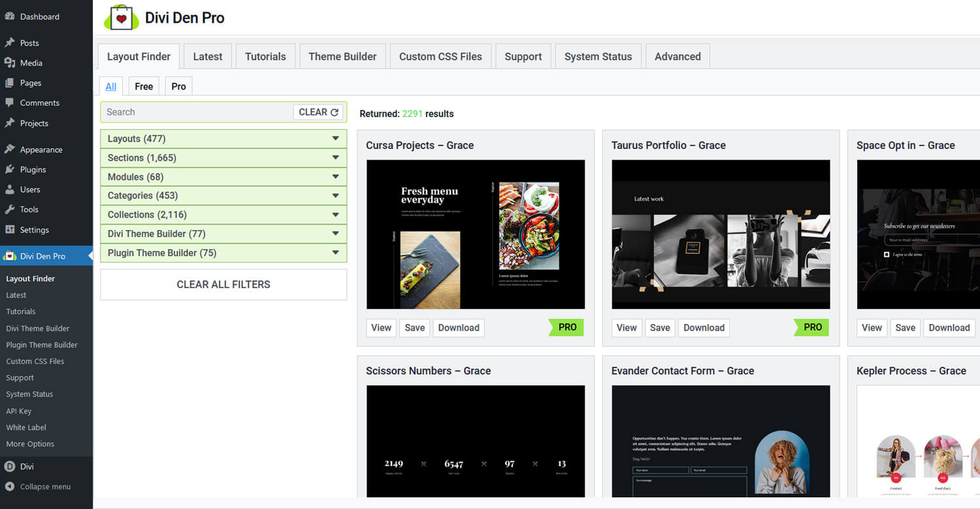Open the System Status tab
Screen dimensions: 980x509
click(x=598, y=56)
